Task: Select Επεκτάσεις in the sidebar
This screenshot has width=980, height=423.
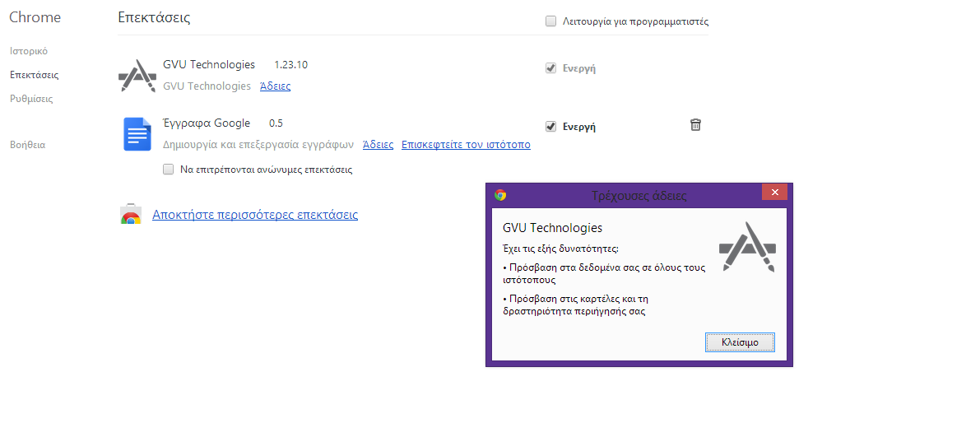Action: click(x=35, y=75)
